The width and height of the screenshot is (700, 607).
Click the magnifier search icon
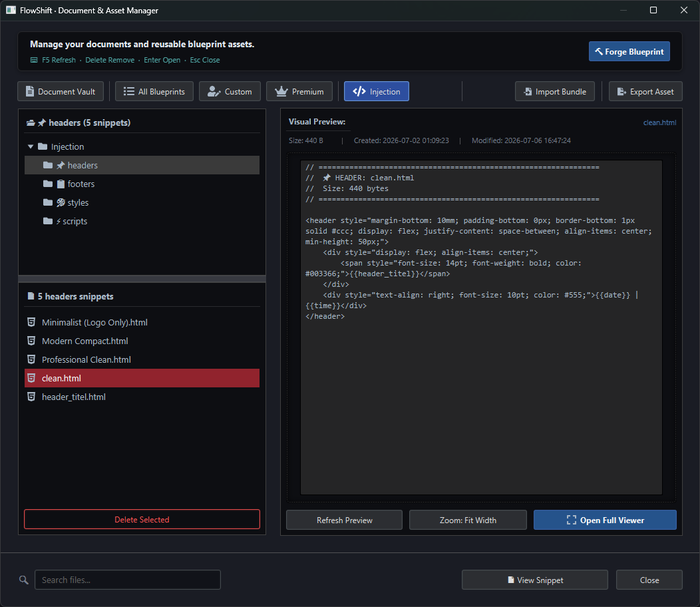pyautogui.click(x=24, y=580)
